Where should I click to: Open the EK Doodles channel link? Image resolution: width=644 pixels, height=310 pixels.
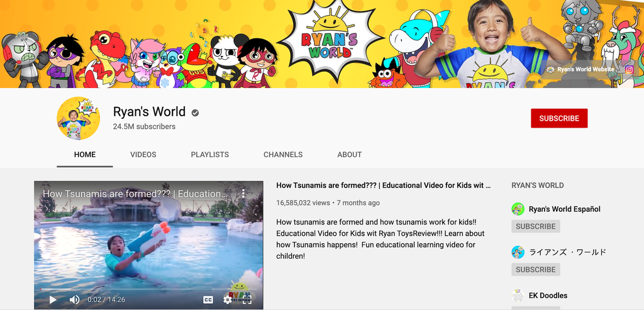tap(548, 296)
